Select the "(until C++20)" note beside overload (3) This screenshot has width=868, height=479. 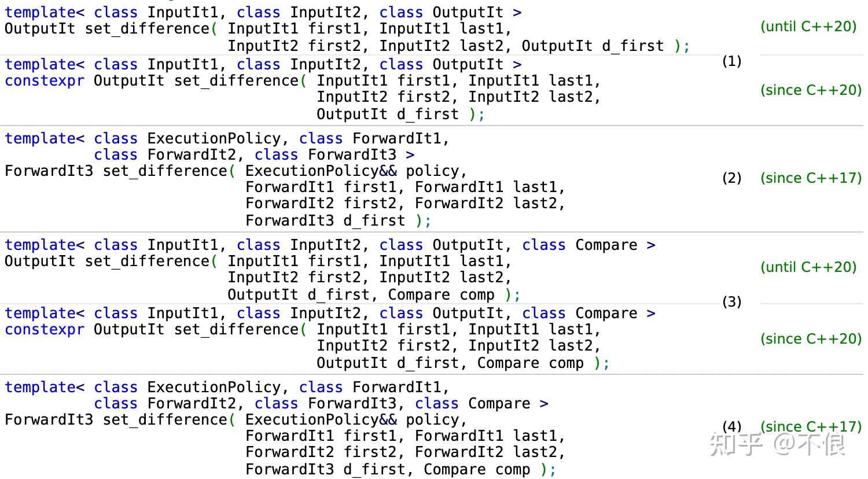(x=808, y=267)
